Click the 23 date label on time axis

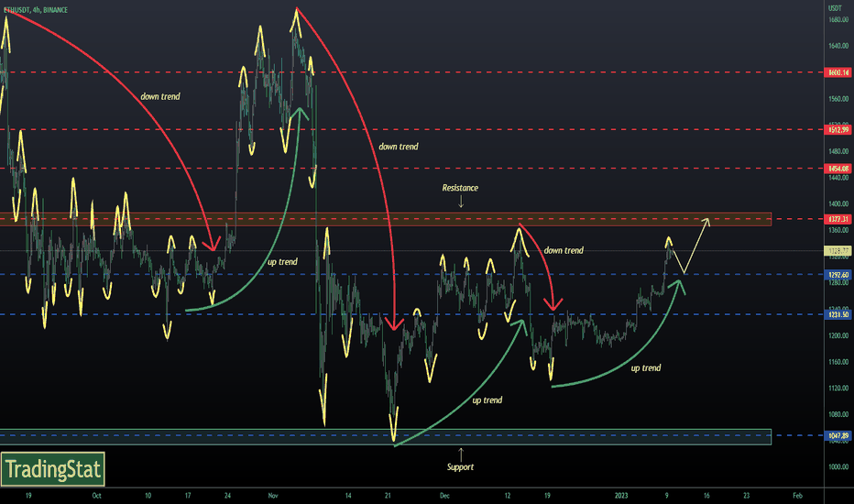[746, 496]
